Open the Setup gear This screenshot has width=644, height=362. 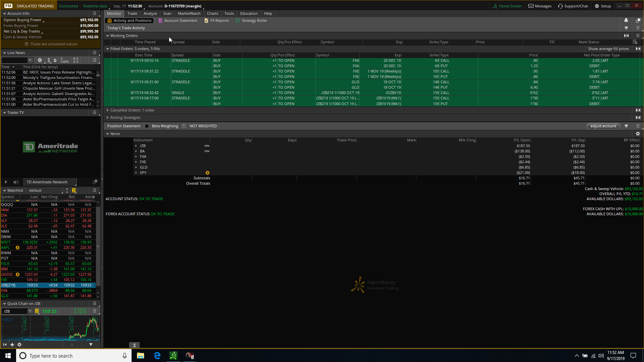point(603,6)
